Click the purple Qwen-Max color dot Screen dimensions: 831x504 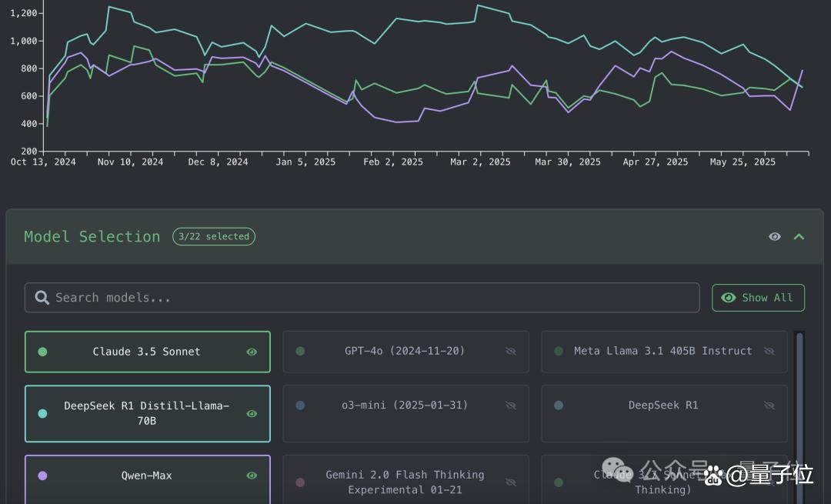click(43, 476)
